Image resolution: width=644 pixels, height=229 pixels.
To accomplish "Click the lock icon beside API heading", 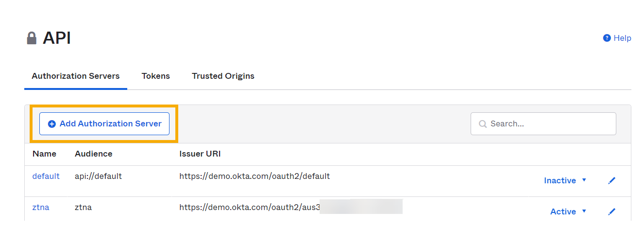I will 32,38.
